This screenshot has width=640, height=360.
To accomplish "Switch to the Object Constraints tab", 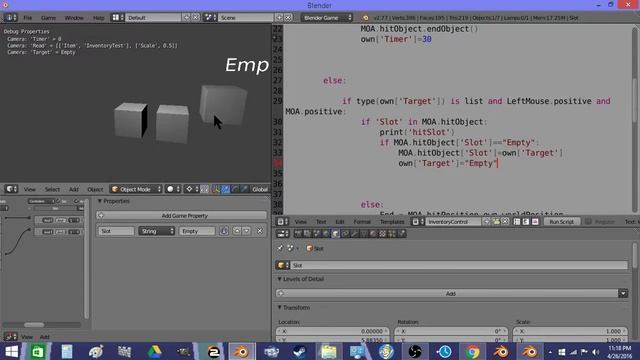I will [x=345, y=234].
